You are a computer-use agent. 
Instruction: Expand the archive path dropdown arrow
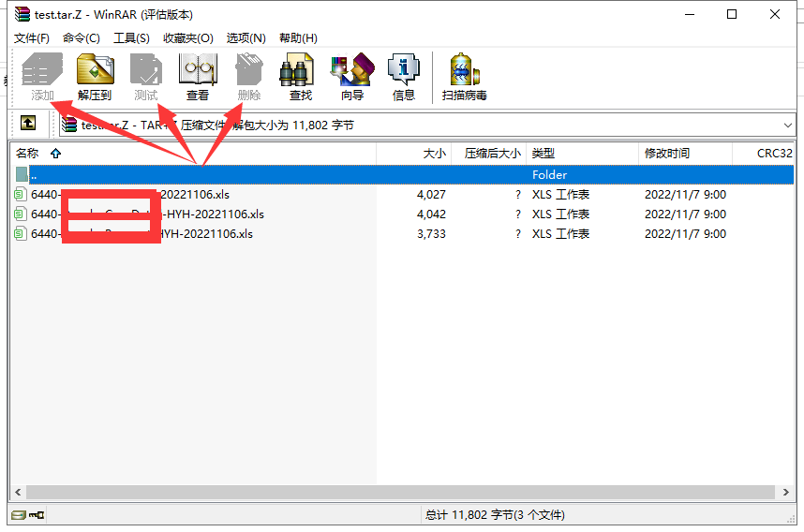[x=787, y=126]
